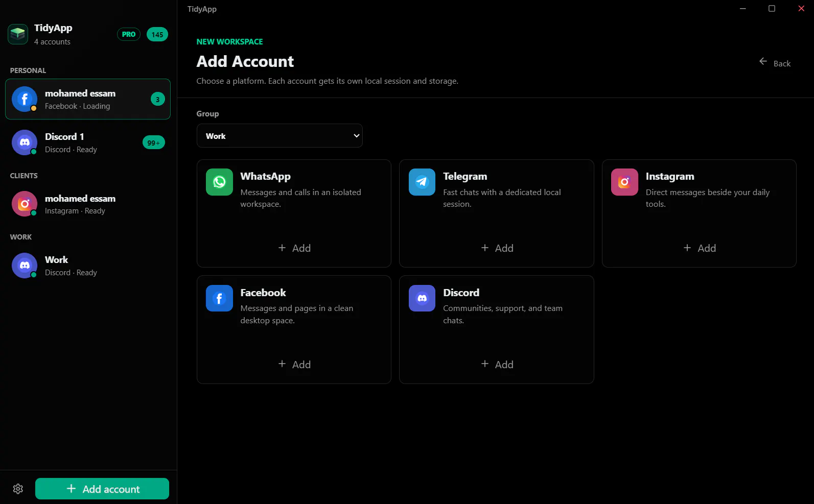Click the Discord card title
Screen dimensions: 814x504
pos(461,293)
